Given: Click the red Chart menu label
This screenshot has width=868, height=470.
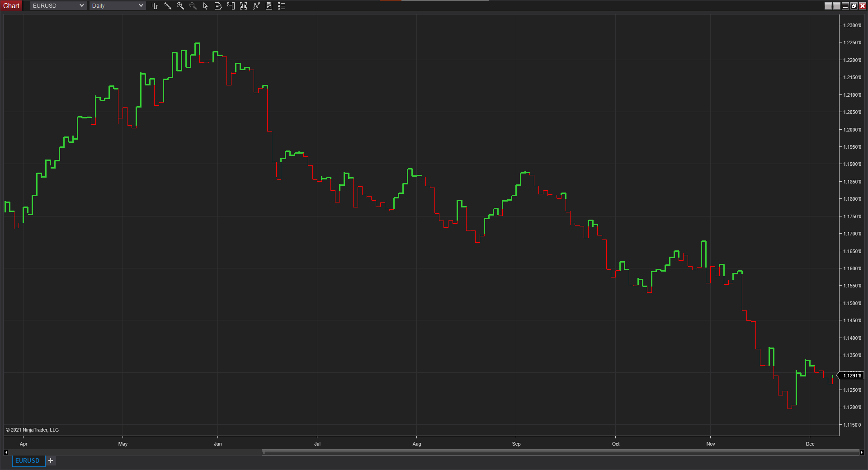Looking at the screenshot, I should [11, 6].
